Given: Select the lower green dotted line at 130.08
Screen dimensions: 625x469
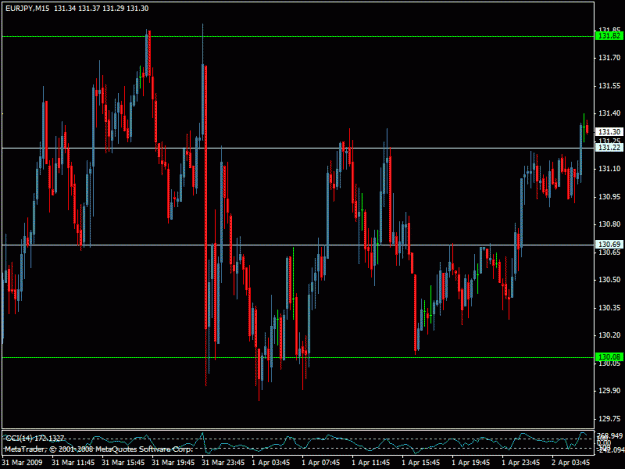Looking at the screenshot, I should pyautogui.click(x=298, y=357).
